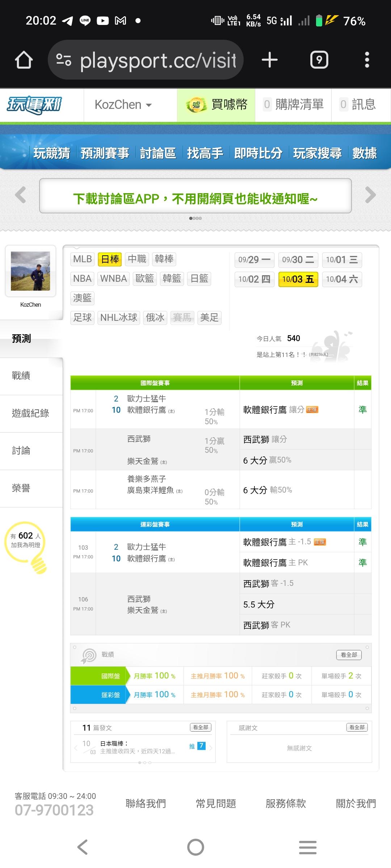Choose date 09/30 二

[x=298, y=260]
